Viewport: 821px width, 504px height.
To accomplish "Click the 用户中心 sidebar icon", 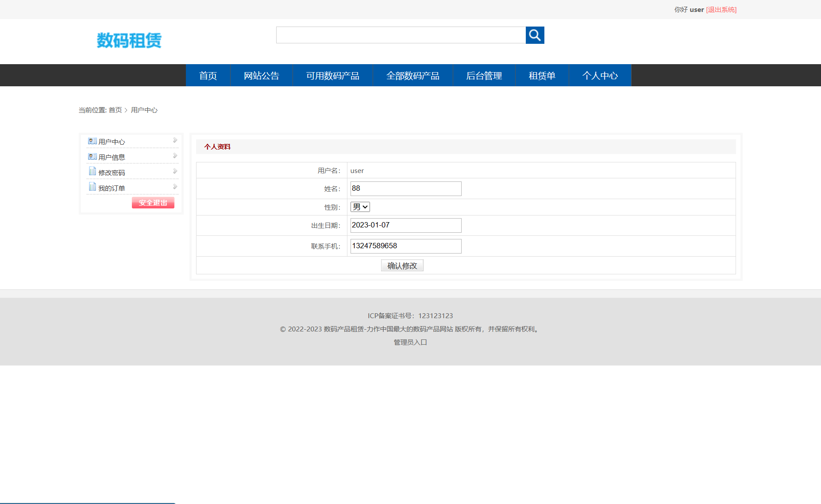I will click(x=93, y=141).
